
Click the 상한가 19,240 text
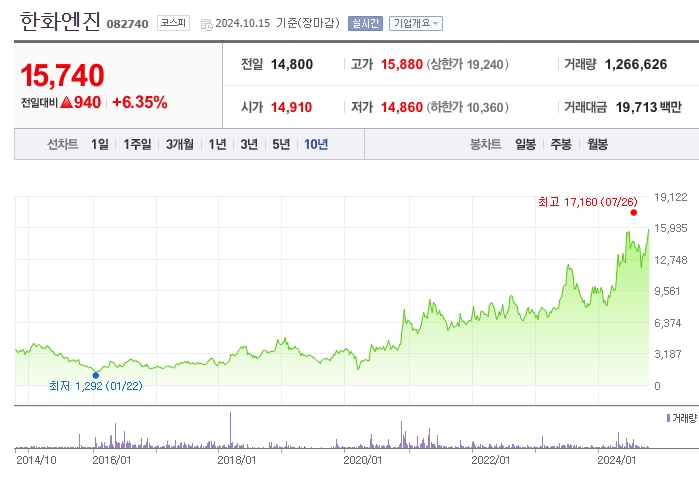[x=468, y=64]
